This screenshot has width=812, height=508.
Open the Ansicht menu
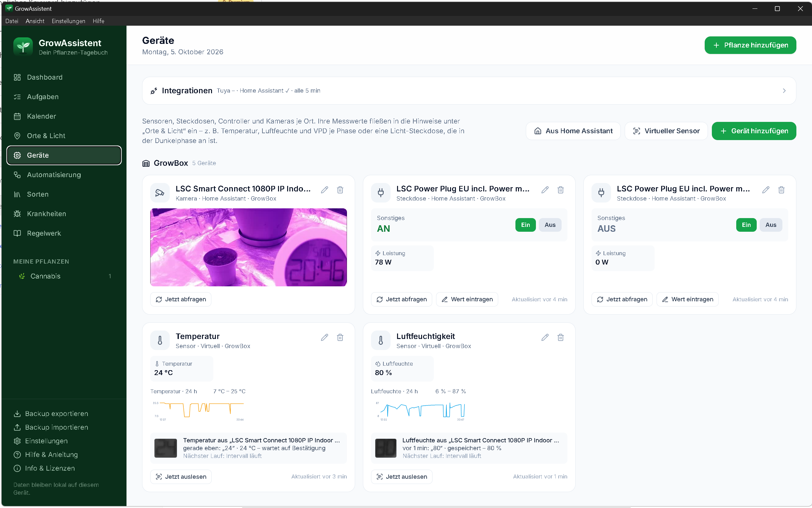35,21
